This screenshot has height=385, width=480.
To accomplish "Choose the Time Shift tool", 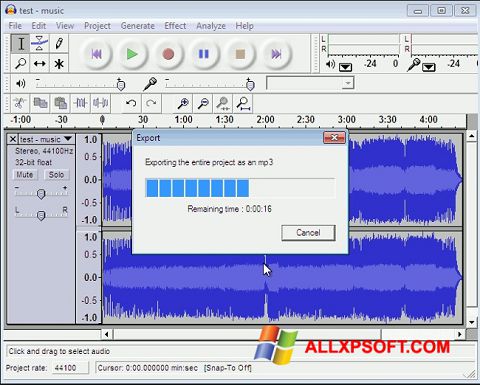I will point(39,63).
